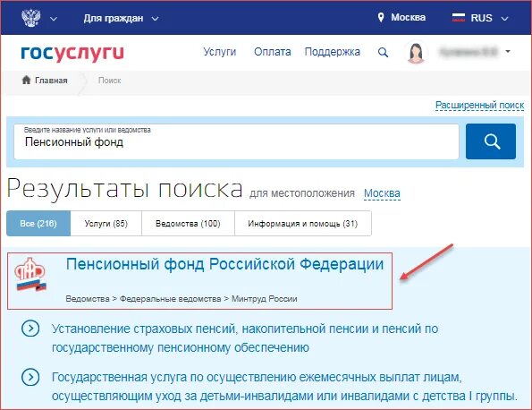Click the blurred user name

(469, 52)
